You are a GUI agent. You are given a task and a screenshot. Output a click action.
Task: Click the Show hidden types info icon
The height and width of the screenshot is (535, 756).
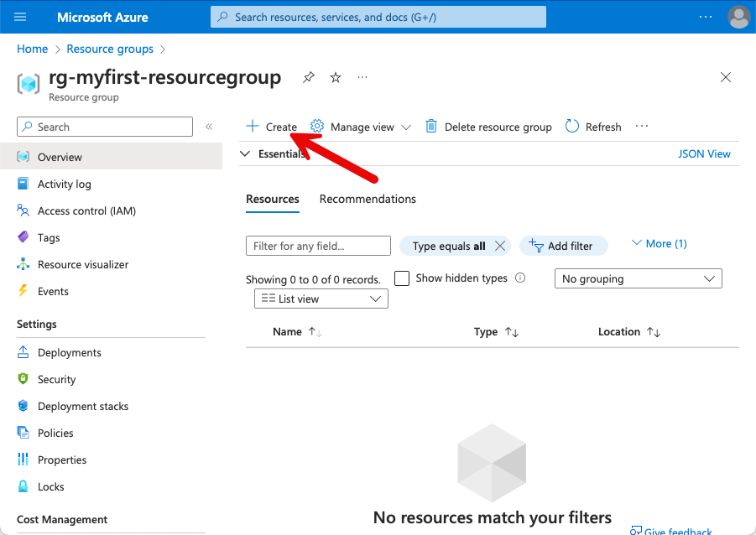(x=520, y=278)
